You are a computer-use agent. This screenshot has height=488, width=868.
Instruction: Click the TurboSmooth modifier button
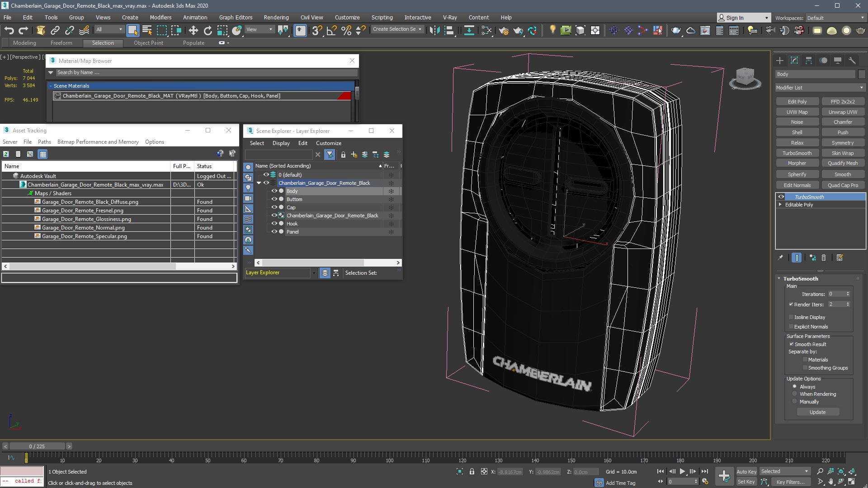(797, 153)
